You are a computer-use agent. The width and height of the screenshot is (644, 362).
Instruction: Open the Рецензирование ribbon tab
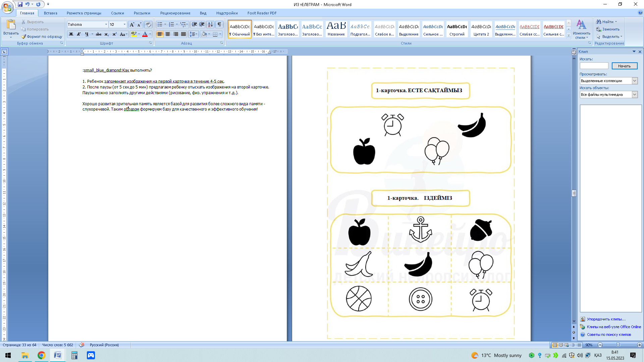point(175,13)
